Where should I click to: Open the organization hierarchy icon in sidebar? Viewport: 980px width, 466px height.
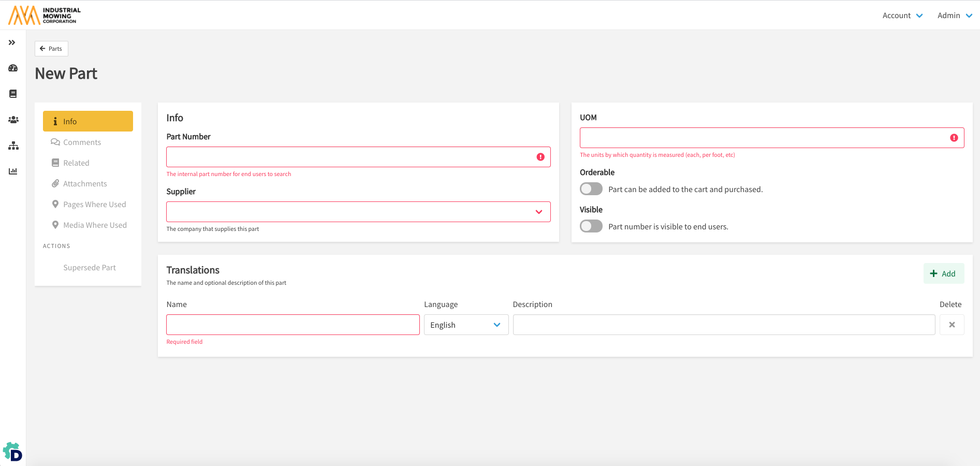[13, 146]
